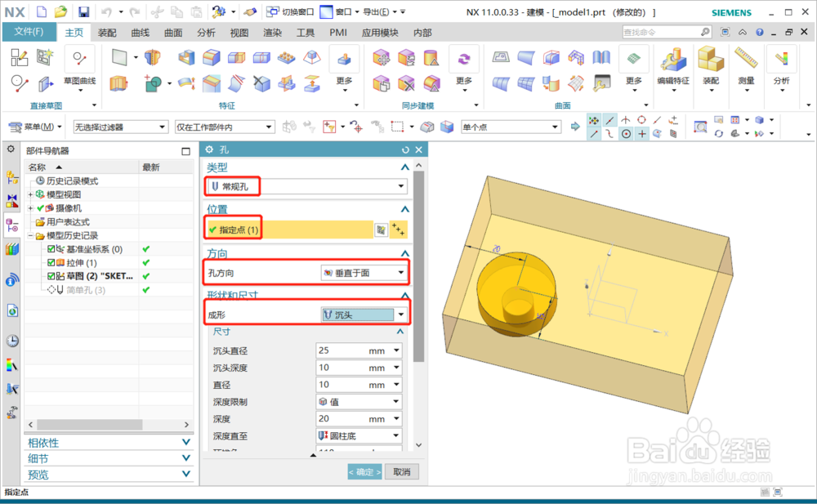Click the sketch section icon beside 指定点
The height and width of the screenshot is (504, 817).
coord(382,230)
